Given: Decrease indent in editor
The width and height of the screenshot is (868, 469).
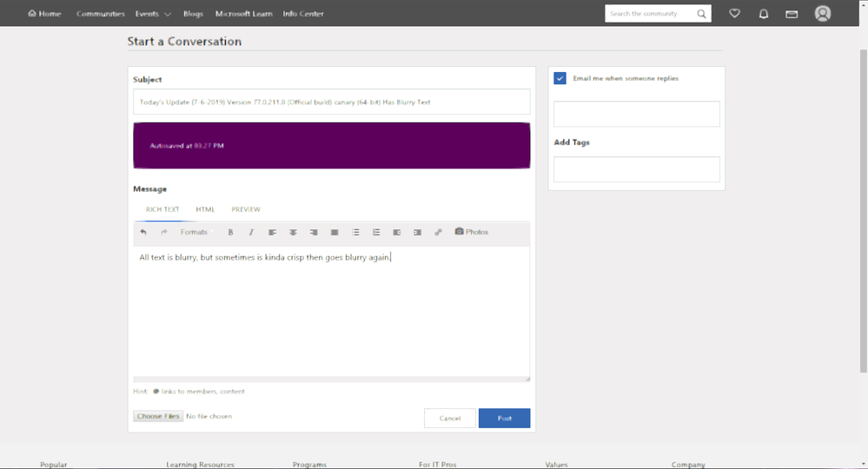Looking at the screenshot, I should (x=397, y=232).
